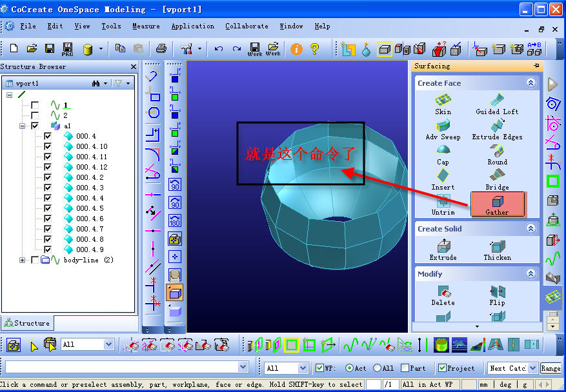Open the File menu
Viewport: 566px width, 392px height.
tap(28, 26)
